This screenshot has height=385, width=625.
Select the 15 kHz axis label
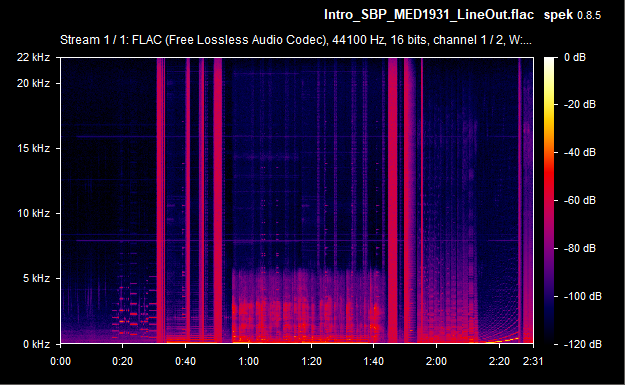33,148
